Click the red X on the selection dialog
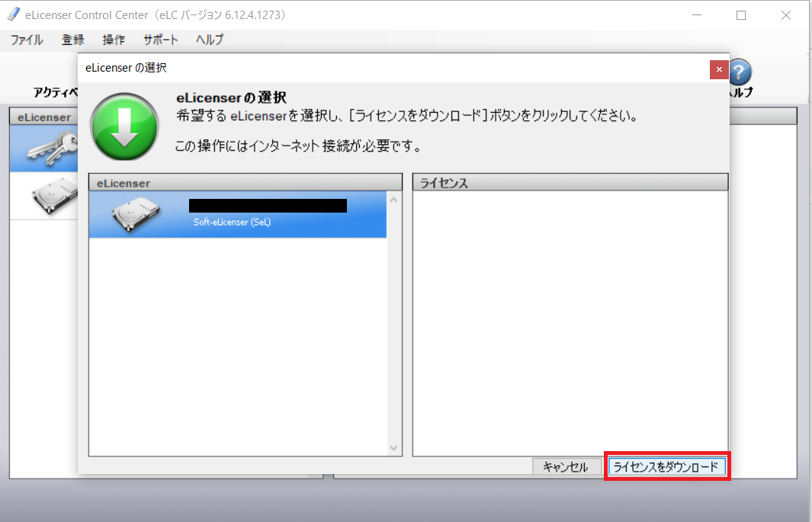812x522 pixels. pyautogui.click(x=718, y=68)
